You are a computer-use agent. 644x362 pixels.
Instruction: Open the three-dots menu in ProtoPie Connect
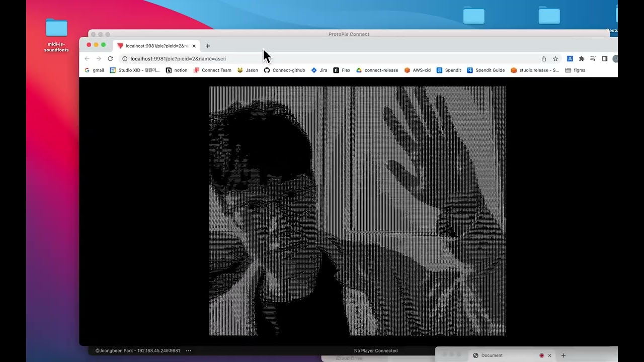[x=189, y=350]
